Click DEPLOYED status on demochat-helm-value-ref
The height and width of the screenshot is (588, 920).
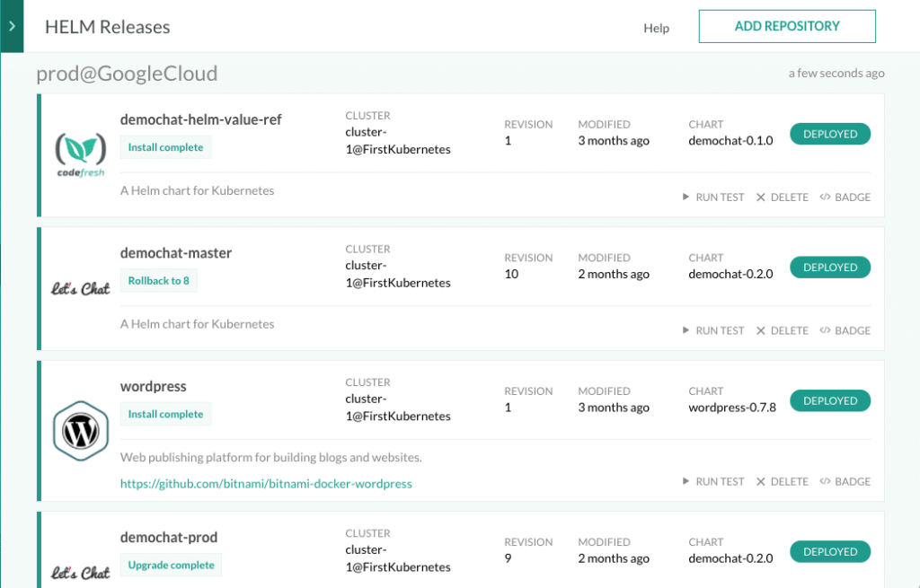tap(829, 133)
